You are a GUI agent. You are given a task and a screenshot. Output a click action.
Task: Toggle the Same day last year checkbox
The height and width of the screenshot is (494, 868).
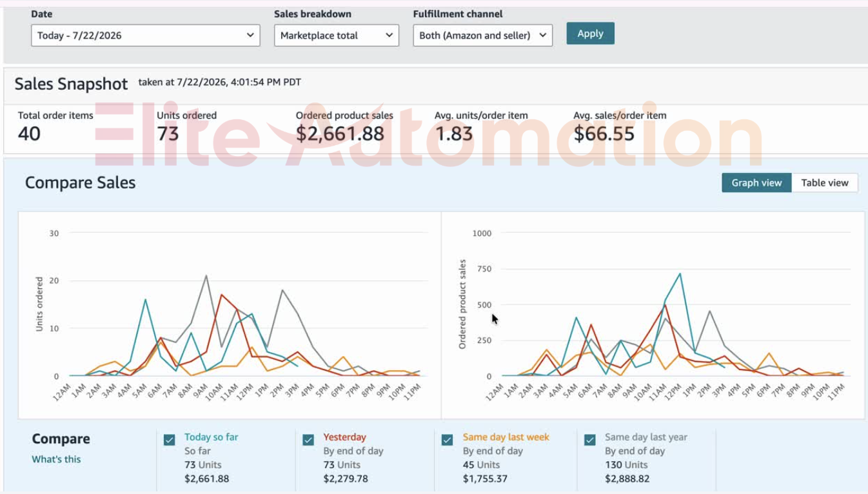589,440
